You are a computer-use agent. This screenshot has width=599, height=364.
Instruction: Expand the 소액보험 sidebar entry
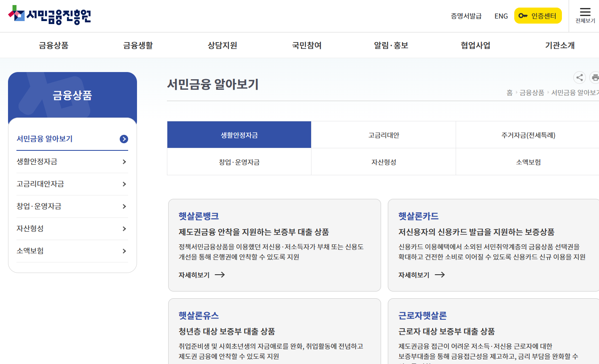(x=72, y=251)
